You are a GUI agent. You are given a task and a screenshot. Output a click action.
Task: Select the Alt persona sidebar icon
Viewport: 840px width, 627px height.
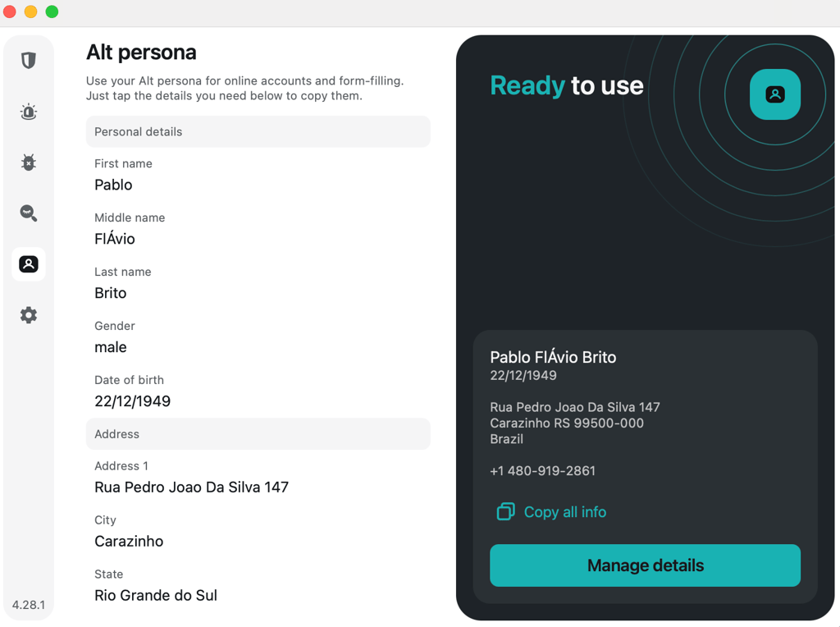tap(29, 264)
